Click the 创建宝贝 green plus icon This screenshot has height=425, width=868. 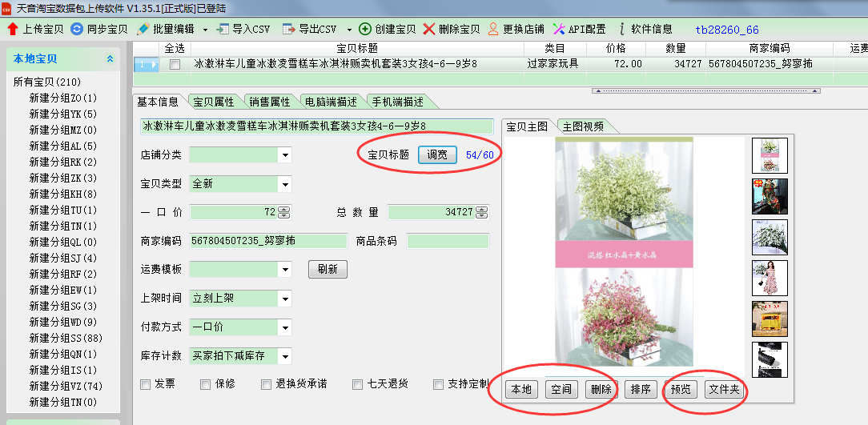click(365, 30)
